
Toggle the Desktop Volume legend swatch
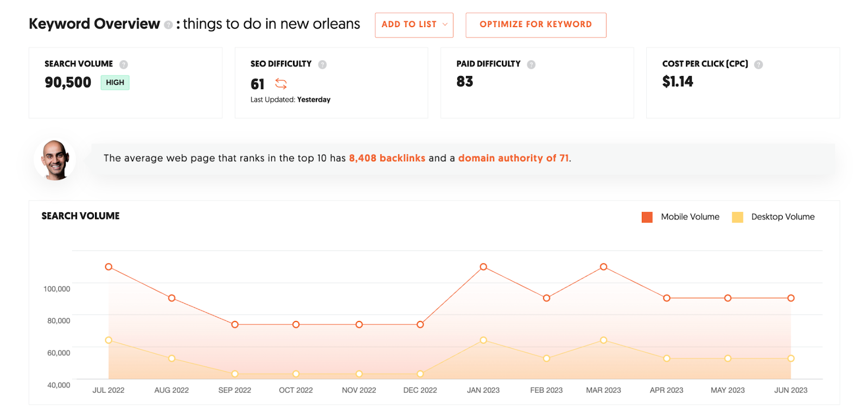[737, 217]
